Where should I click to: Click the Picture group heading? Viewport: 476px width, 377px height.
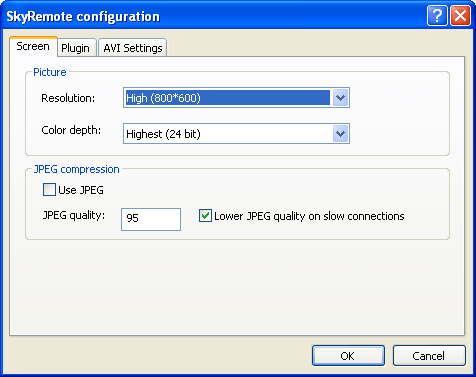(50, 72)
